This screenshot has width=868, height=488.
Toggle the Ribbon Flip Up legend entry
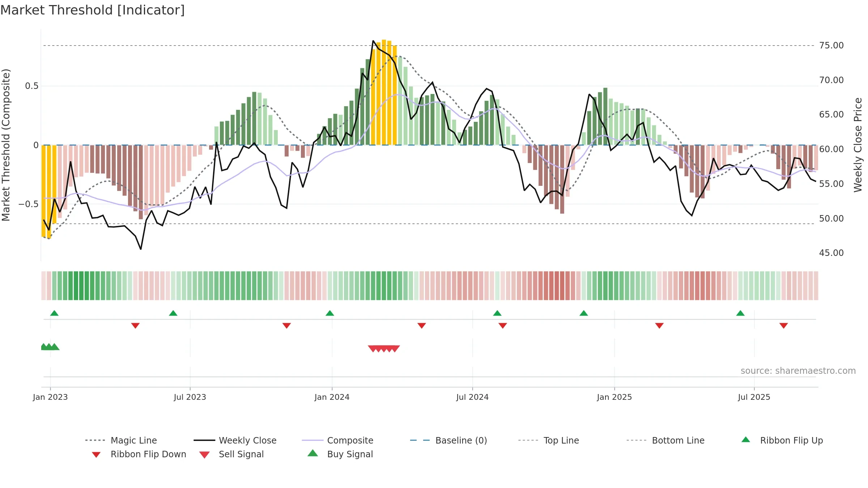(782, 440)
